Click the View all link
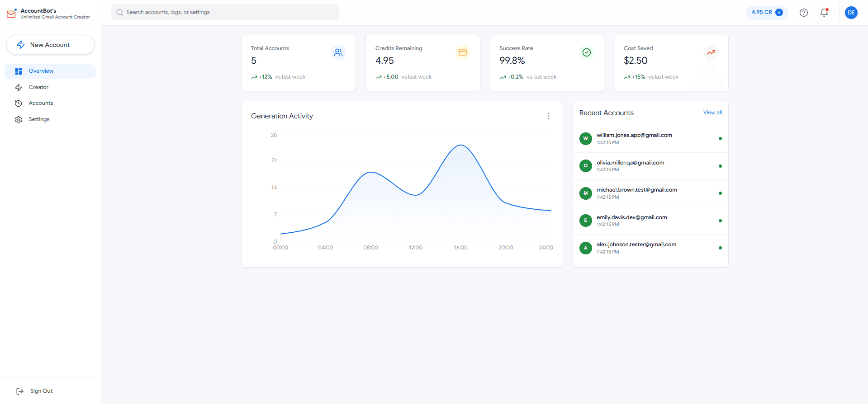This screenshot has width=868, height=404. pyautogui.click(x=712, y=113)
